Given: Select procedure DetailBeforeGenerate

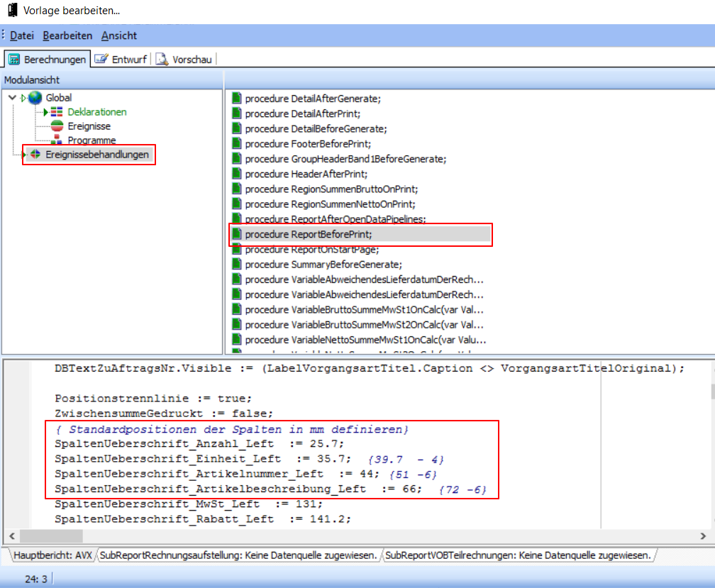Looking at the screenshot, I should 316,128.
